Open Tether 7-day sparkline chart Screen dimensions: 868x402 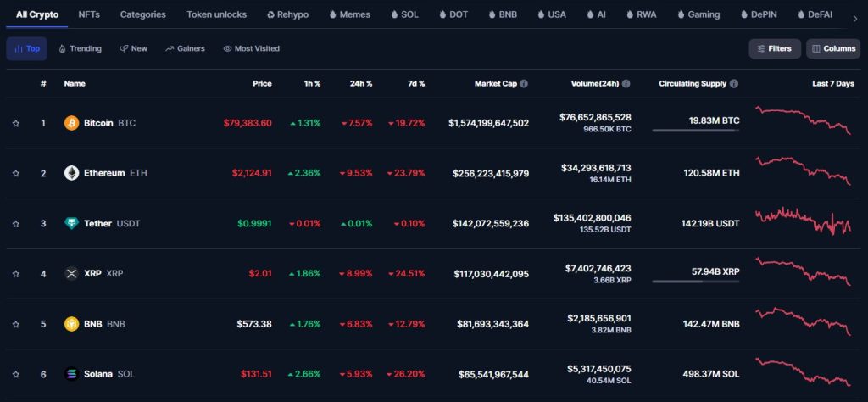point(804,221)
